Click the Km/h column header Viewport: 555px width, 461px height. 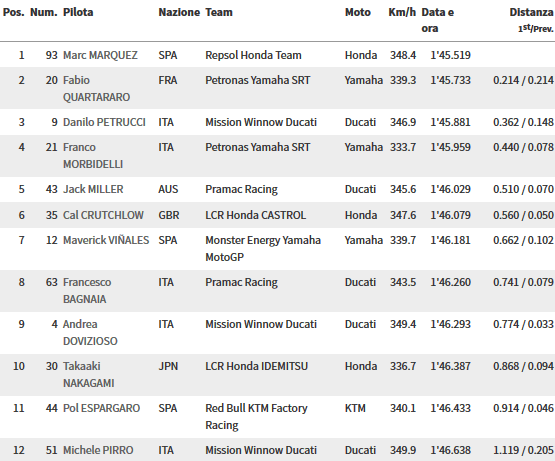pos(402,12)
